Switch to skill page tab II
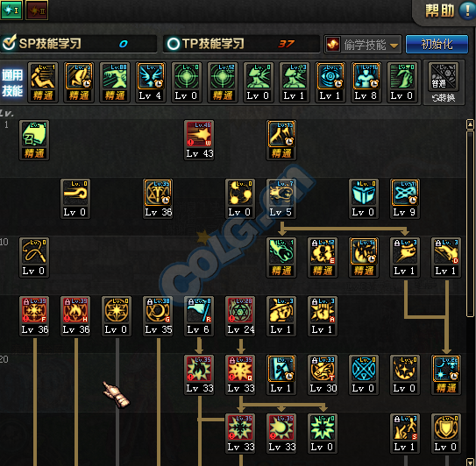The height and width of the screenshot is (466, 476). pos(37,10)
